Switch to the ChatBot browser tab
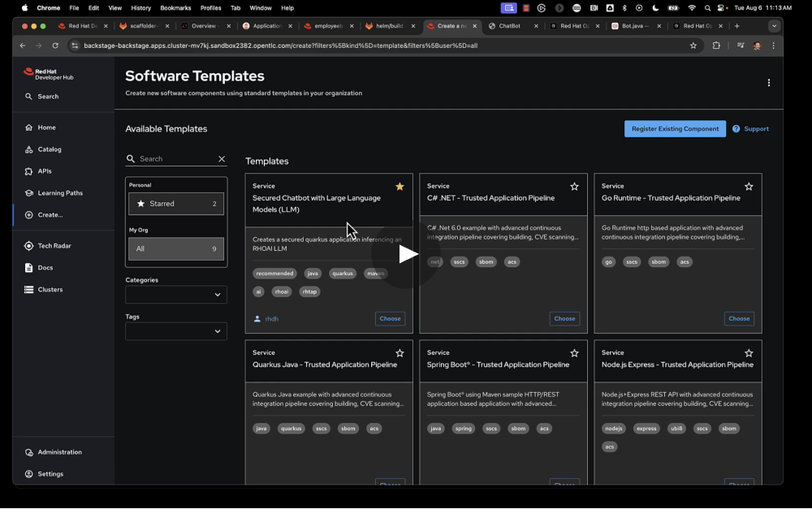This screenshot has height=509, width=812. [x=510, y=26]
